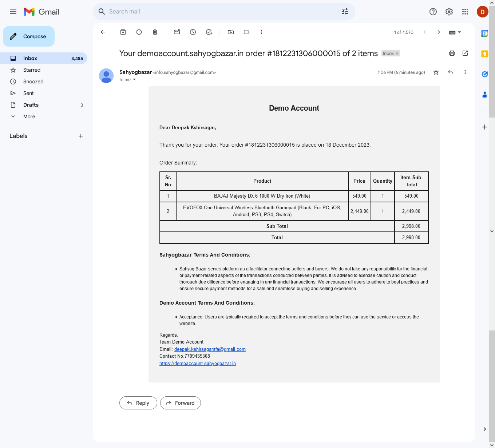Open Support help icon
Image resolution: width=495 pixels, height=448 pixels.
click(433, 12)
